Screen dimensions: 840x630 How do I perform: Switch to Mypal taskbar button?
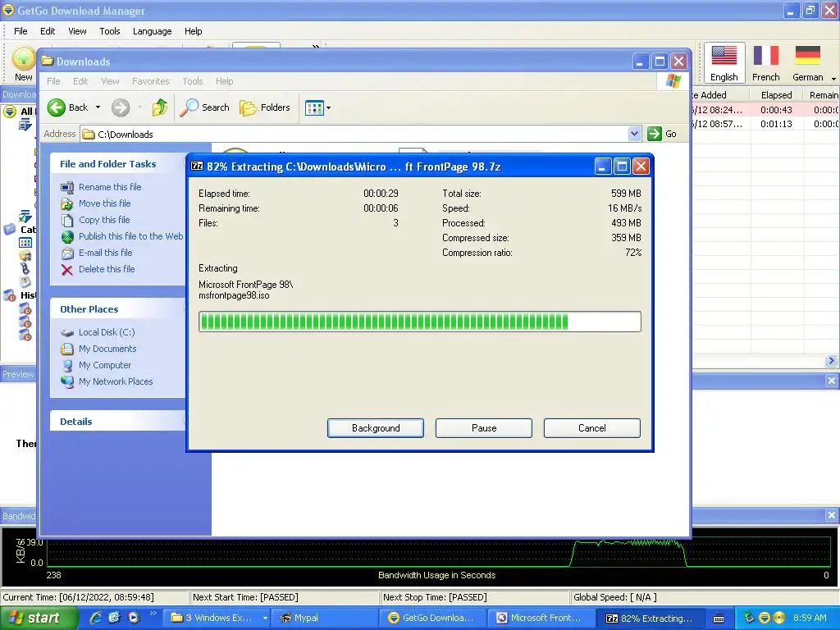tap(326, 618)
